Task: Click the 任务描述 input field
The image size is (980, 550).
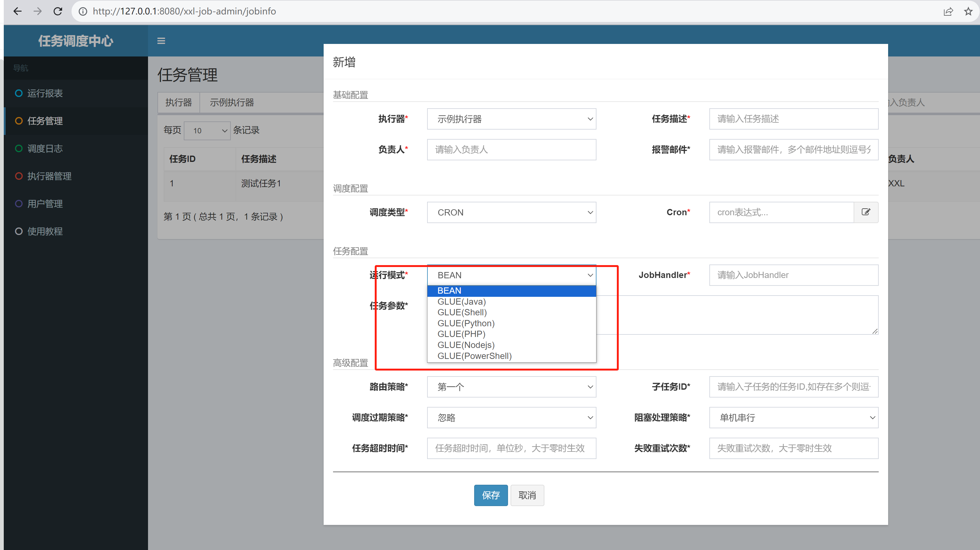Action: point(793,119)
